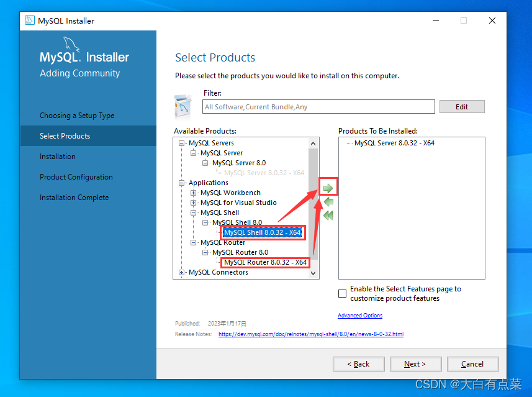532x397 pixels.
Task: Select the MySQL Server 8.0 label
Action: pos(239,163)
